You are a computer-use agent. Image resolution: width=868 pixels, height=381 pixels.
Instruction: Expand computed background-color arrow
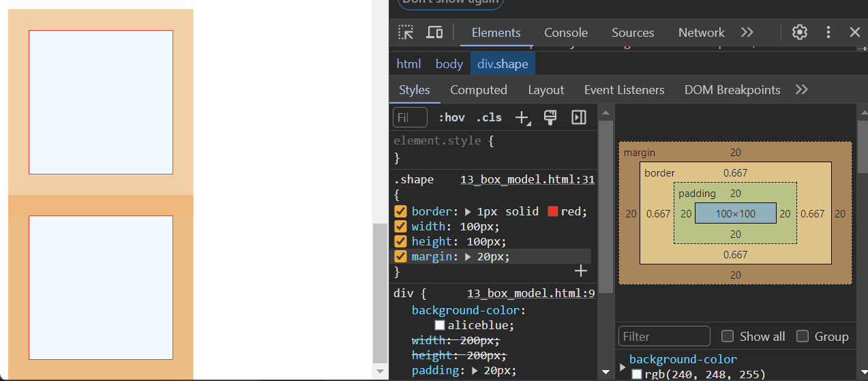[x=622, y=367]
